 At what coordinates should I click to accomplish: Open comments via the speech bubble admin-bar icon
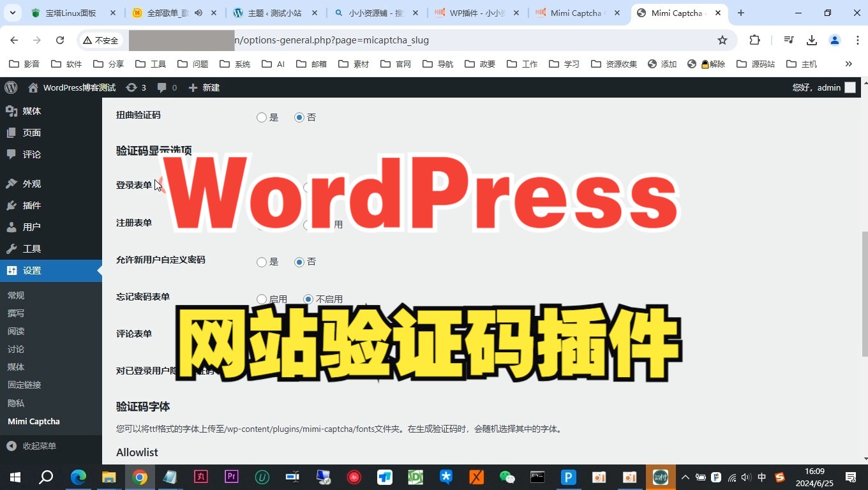point(161,87)
